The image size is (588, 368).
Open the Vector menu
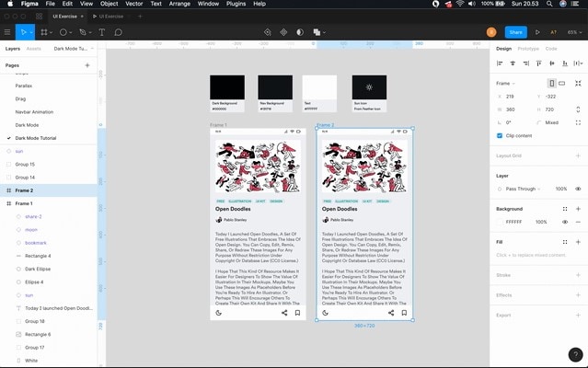(133, 4)
